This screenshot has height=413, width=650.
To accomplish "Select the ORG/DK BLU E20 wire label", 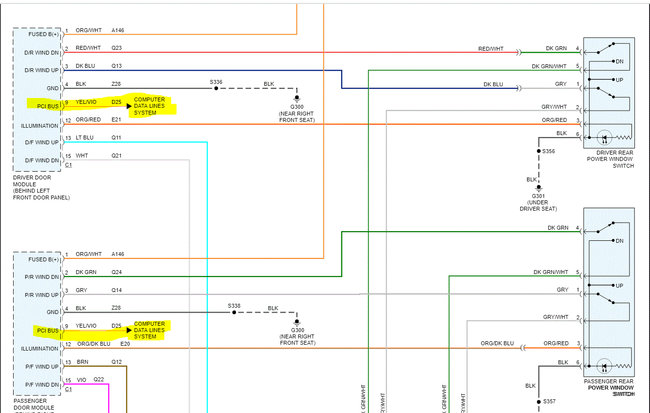I will click(104, 344).
